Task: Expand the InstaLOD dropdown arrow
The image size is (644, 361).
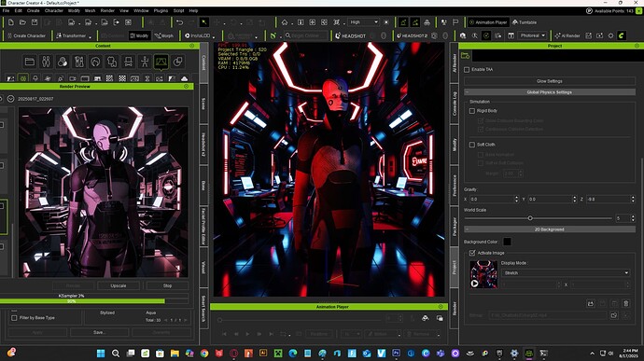Action: point(214,37)
